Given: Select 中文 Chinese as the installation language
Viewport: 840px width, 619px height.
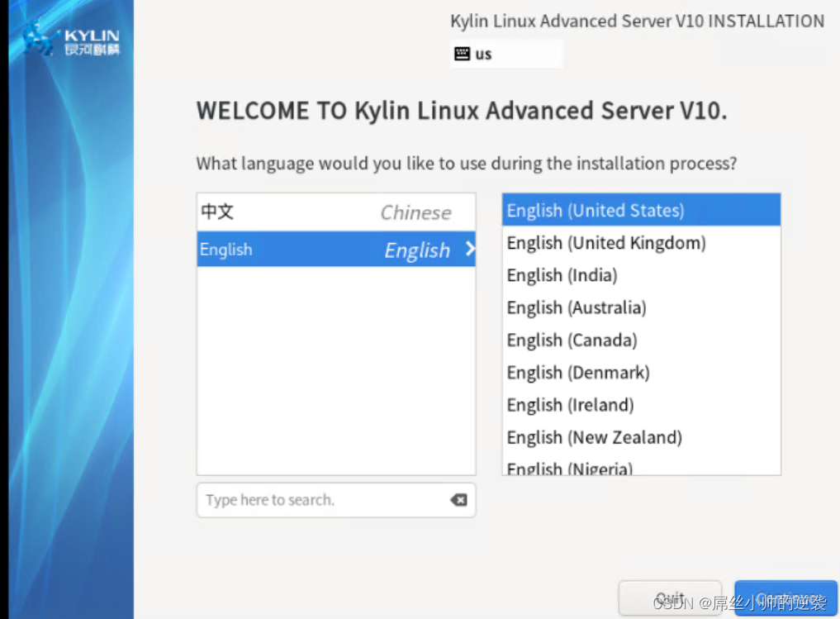Looking at the screenshot, I should tap(335, 212).
